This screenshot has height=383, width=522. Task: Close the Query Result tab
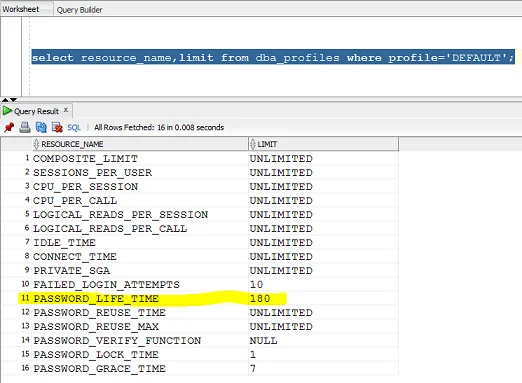click(66, 110)
